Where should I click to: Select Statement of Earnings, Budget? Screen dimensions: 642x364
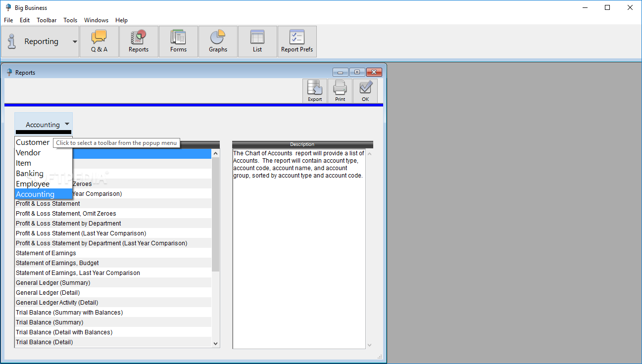(113, 263)
